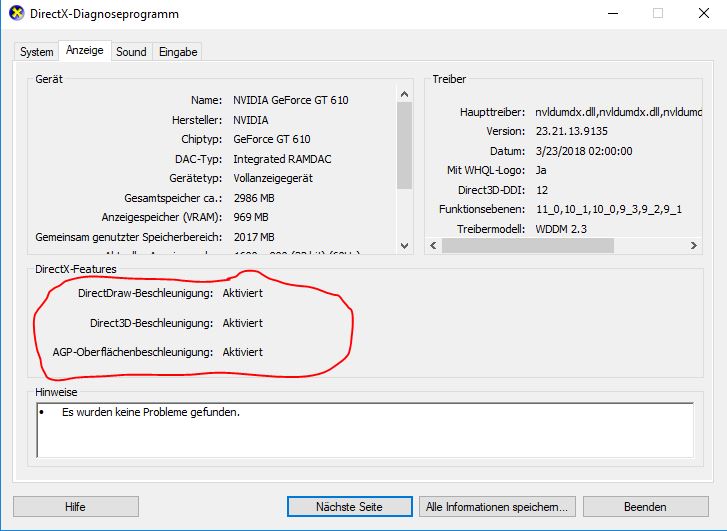This screenshot has width=727, height=531.
Task: Click the note Es wurden keine Probleme gefunden
Action: pyautogui.click(x=151, y=412)
